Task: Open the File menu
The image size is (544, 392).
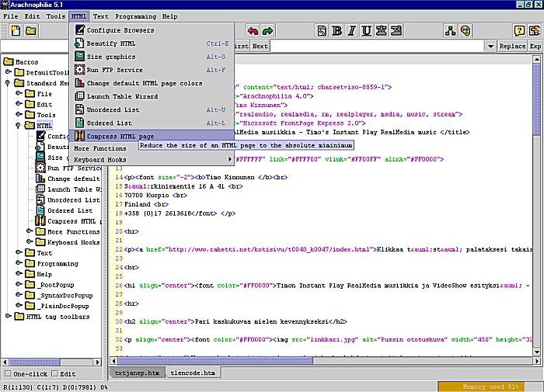Action: [x=10, y=16]
